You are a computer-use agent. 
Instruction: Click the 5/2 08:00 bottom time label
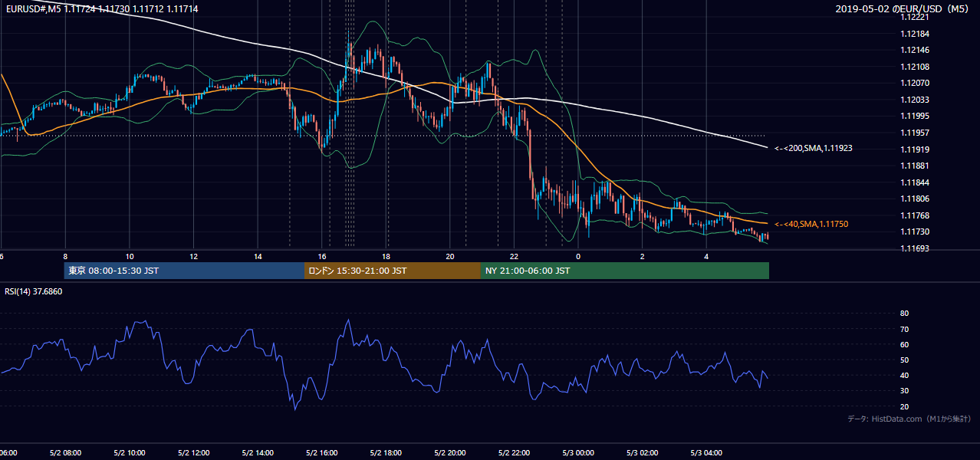coord(65,453)
